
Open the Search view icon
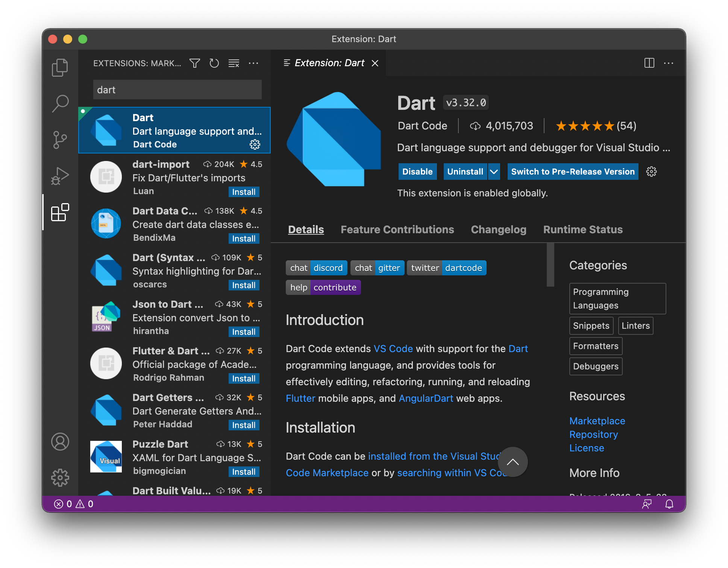[x=60, y=103]
